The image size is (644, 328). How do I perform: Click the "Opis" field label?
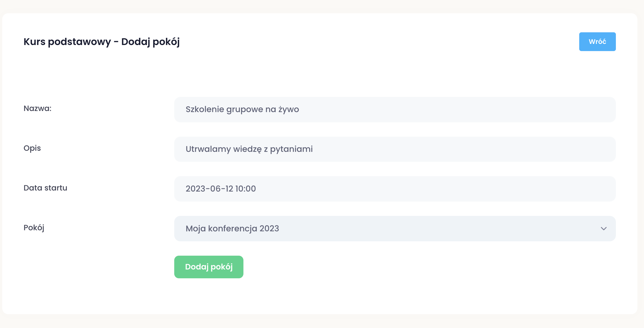pos(32,148)
